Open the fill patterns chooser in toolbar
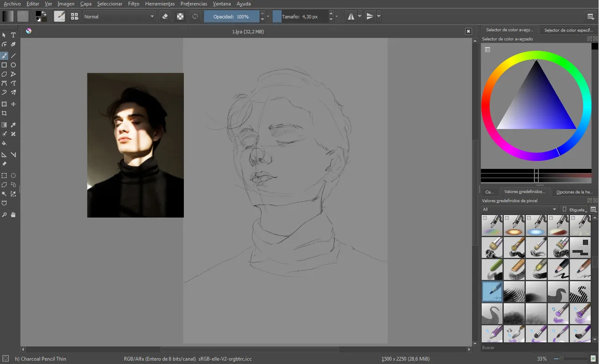 click(x=22, y=16)
